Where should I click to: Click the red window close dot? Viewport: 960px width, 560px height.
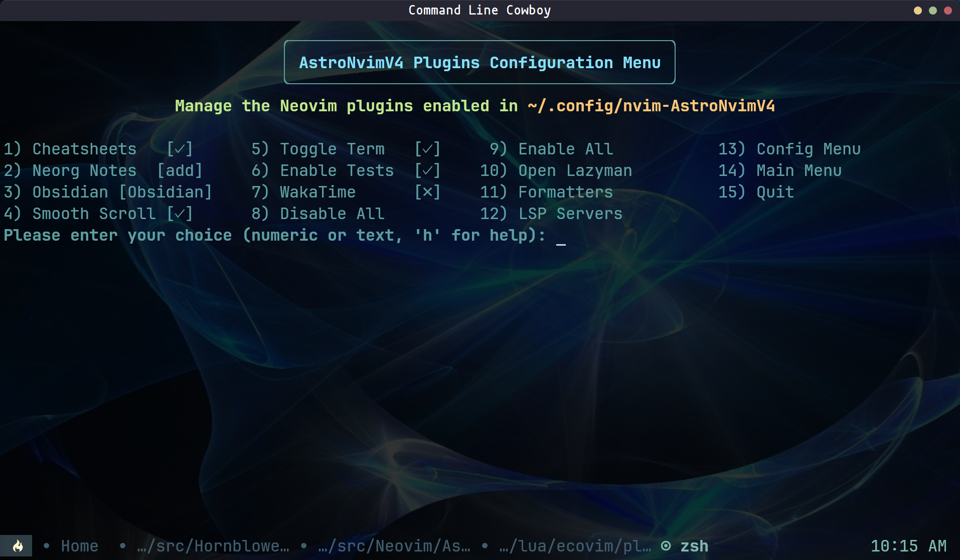click(948, 11)
